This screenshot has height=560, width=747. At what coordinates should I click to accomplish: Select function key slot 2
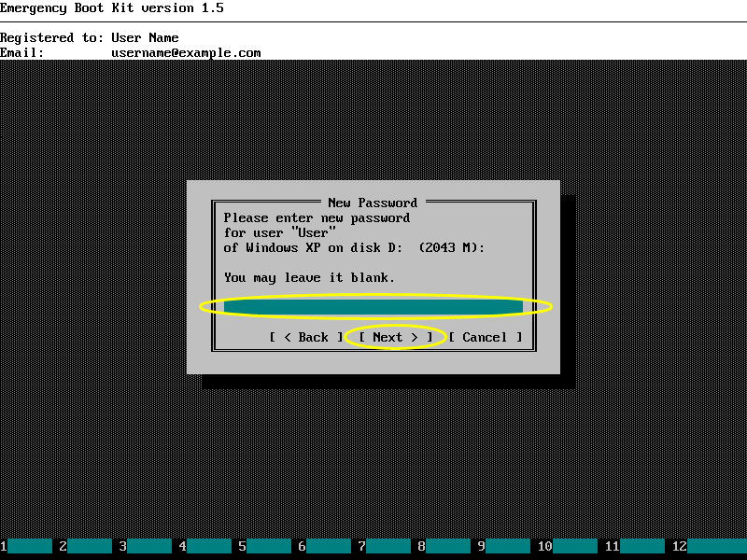86,546
